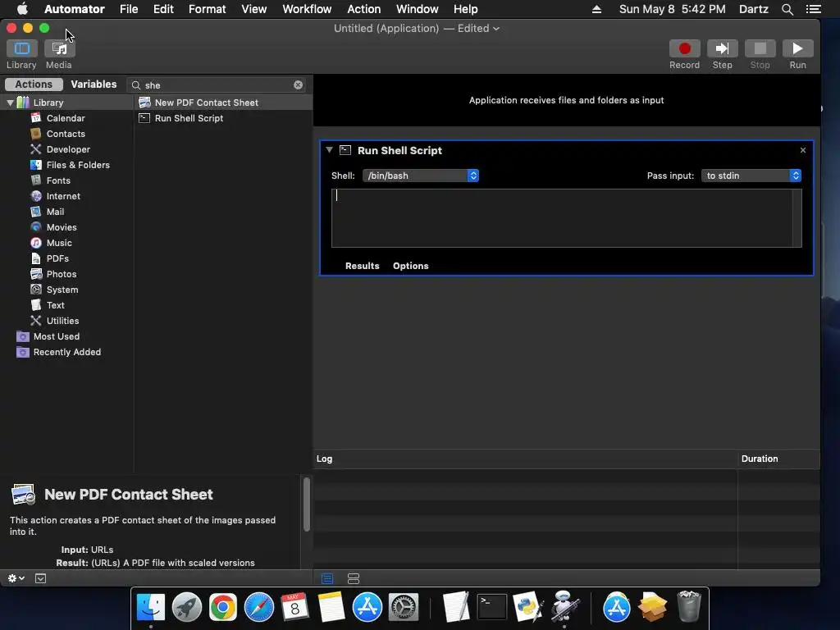The height and width of the screenshot is (630, 840).
Task: Open the Recently Added smart group
Action: [x=67, y=352]
